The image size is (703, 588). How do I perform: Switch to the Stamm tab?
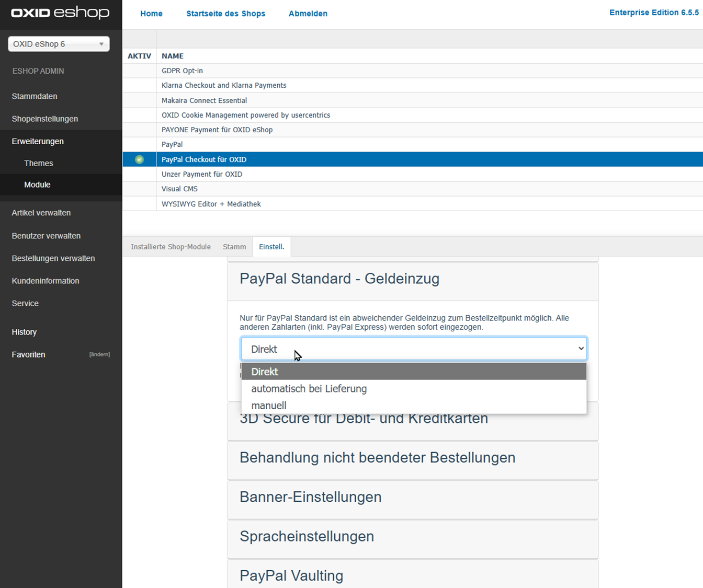point(234,246)
